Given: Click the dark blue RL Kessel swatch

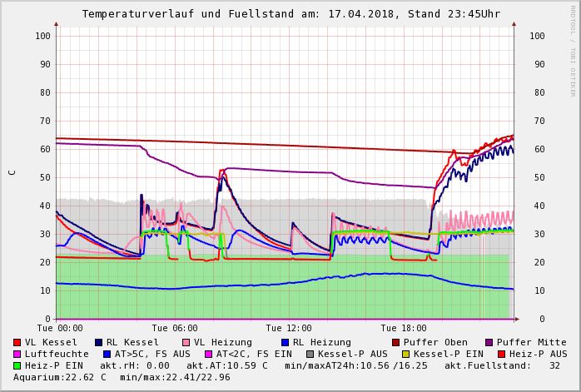Looking at the screenshot, I should 98,342.
